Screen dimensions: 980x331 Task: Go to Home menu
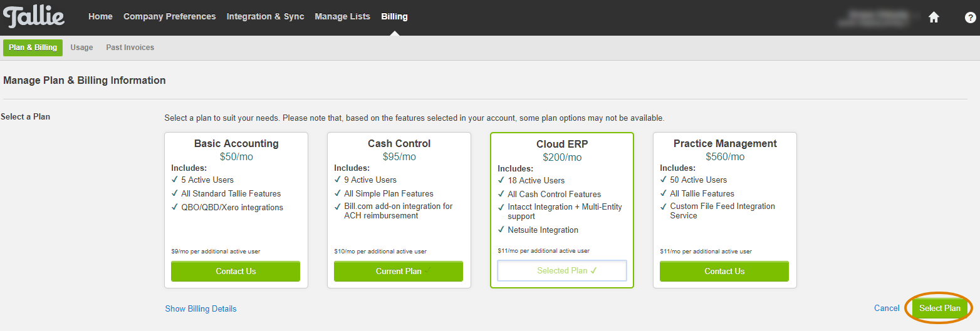coord(100,17)
